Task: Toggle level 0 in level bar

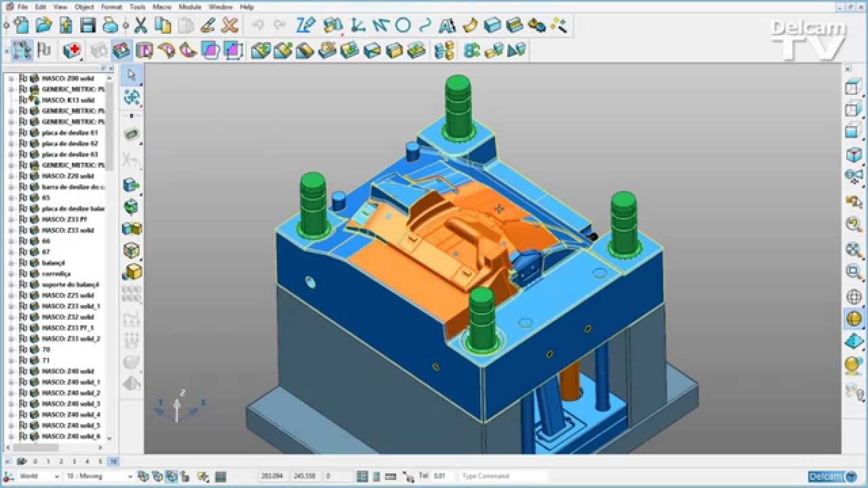Action: 35,462
